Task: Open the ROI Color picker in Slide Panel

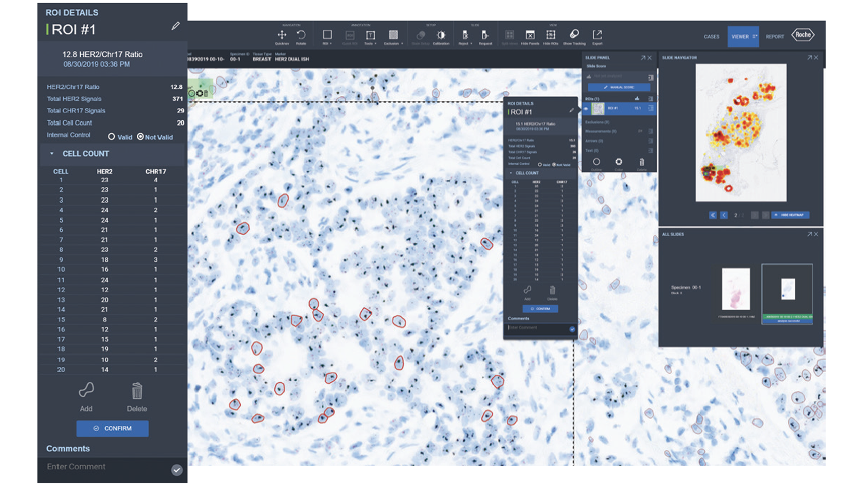Action: (619, 162)
